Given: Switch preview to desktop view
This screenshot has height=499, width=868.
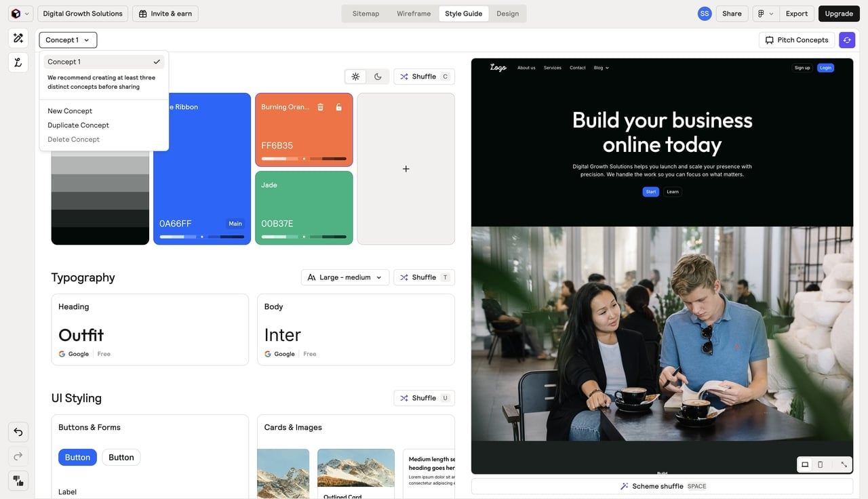Looking at the screenshot, I should click(805, 464).
